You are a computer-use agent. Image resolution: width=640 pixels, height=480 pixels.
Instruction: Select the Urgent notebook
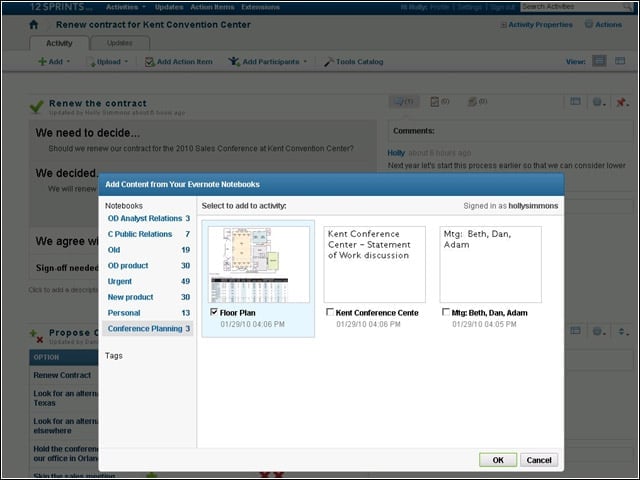tap(149, 281)
